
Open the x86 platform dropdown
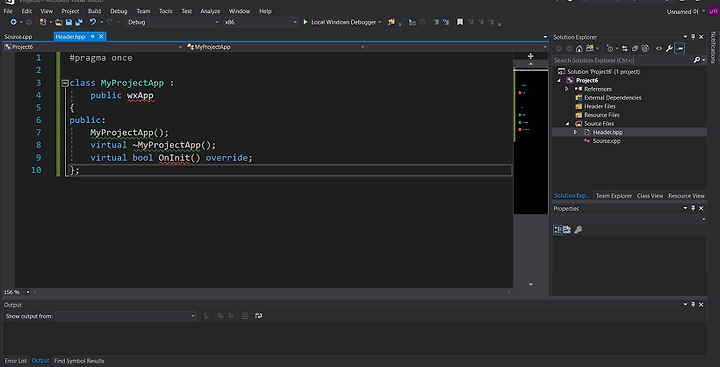pos(261,22)
